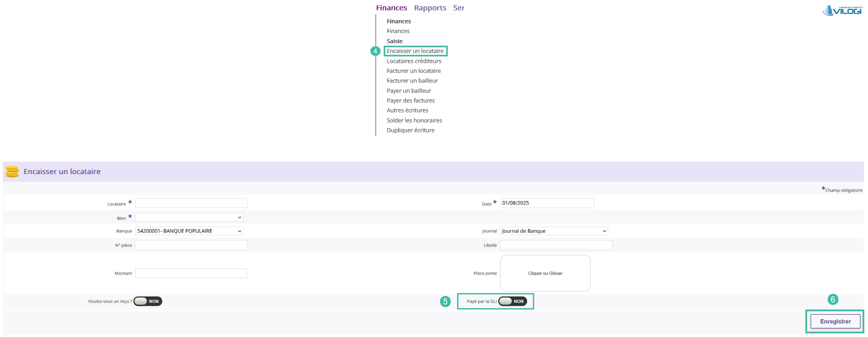Select 'Encaisser un locataire' menu entry
This screenshot has width=868, height=337.
point(415,51)
